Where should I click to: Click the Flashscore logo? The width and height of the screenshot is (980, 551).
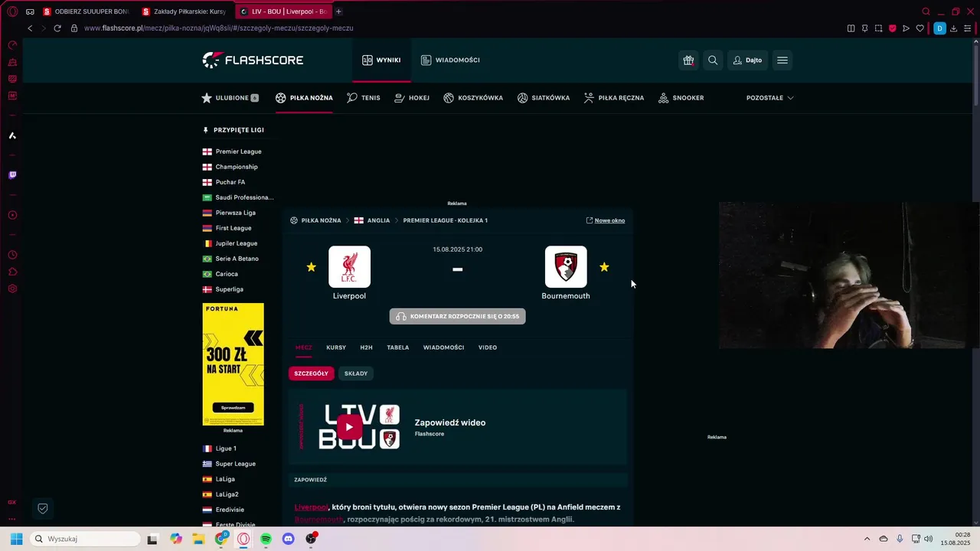click(253, 60)
